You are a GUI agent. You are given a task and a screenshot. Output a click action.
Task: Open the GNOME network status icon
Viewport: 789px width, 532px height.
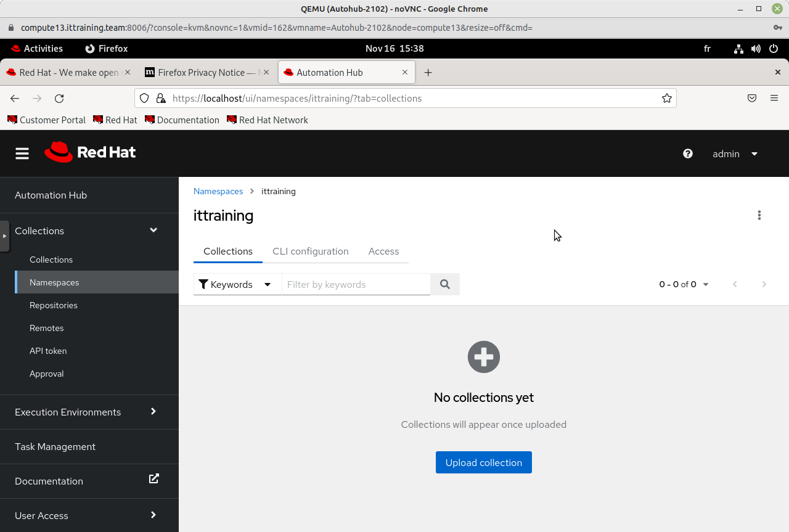click(738, 49)
